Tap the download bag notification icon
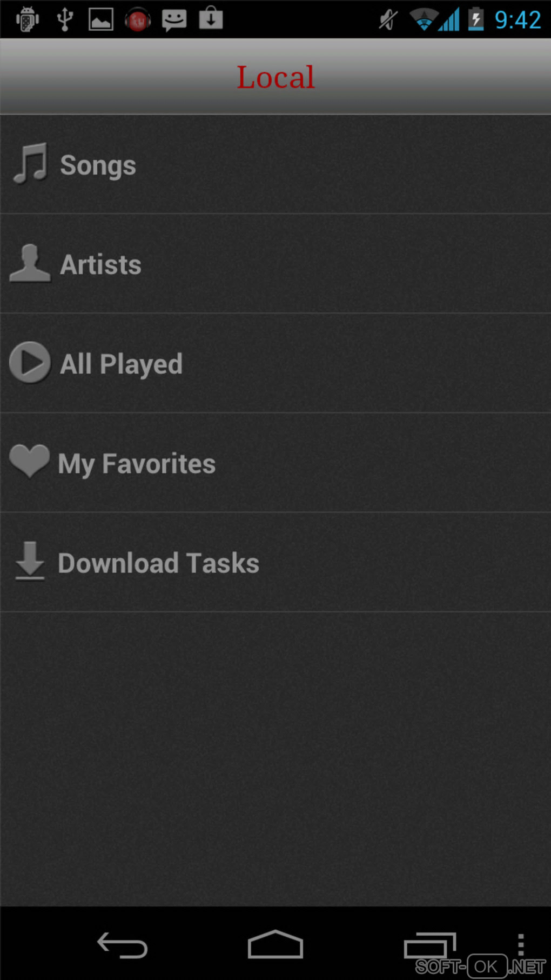Image resolution: width=551 pixels, height=980 pixels. (x=211, y=18)
